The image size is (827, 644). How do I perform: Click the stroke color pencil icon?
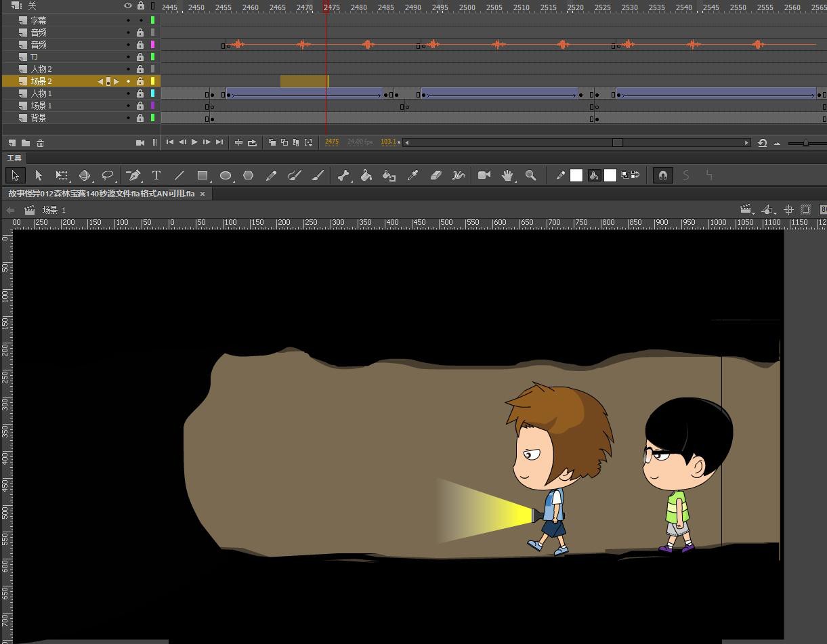point(561,175)
